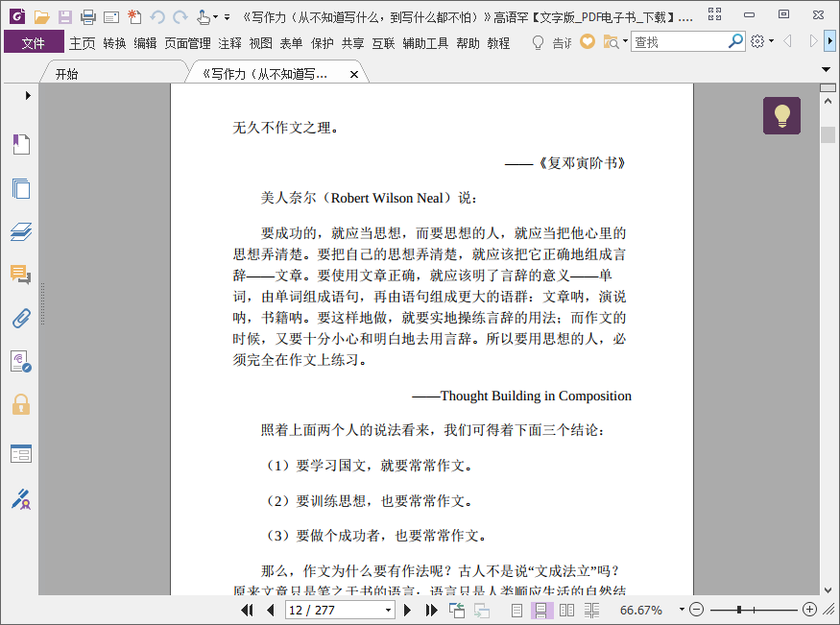The width and height of the screenshot is (840, 625).
Task: Open quick access toolbar customize dropdown
Action: coord(228,17)
